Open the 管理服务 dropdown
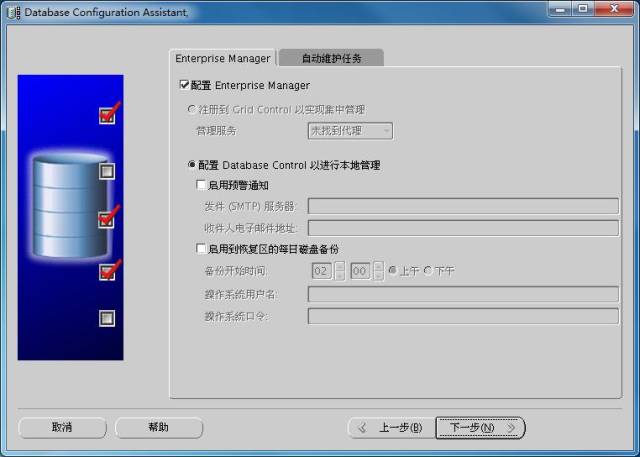640x457 pixels. pyautogui.click(x=350, y=131)
